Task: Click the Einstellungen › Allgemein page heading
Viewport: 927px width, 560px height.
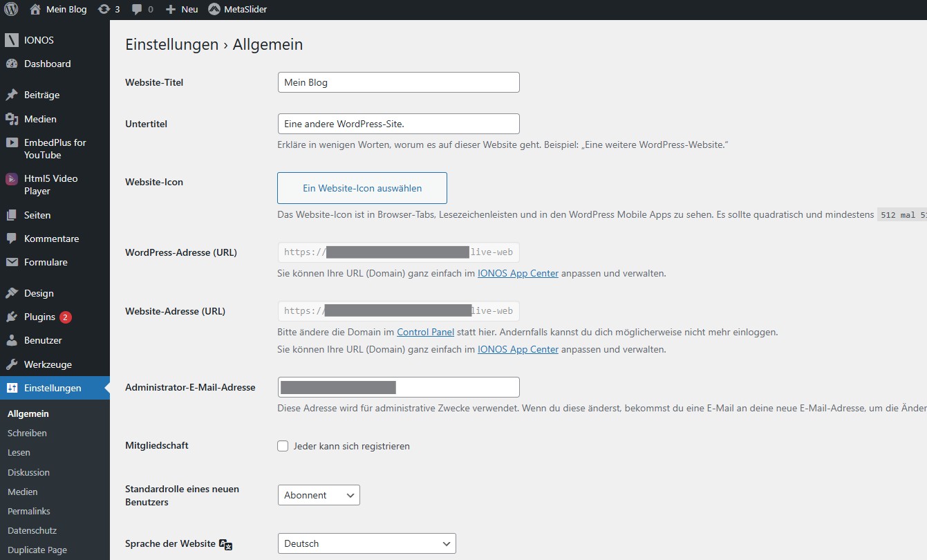Action: point(214,45)
